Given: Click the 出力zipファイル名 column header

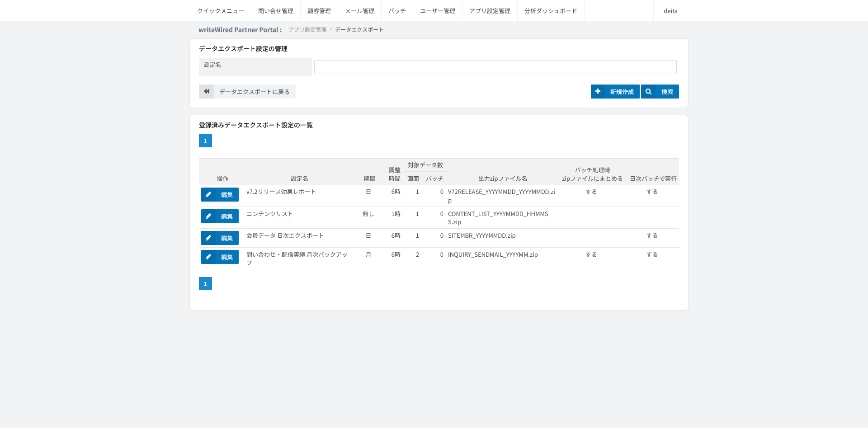Looking at the screenshot, I should tap(503, 179).
